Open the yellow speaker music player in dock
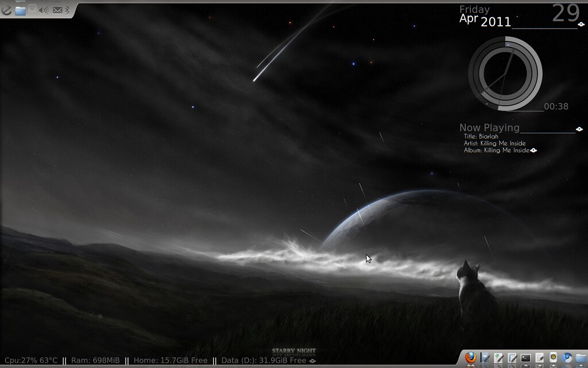Viewport: 588px width, 368px height. pos(553,358)
